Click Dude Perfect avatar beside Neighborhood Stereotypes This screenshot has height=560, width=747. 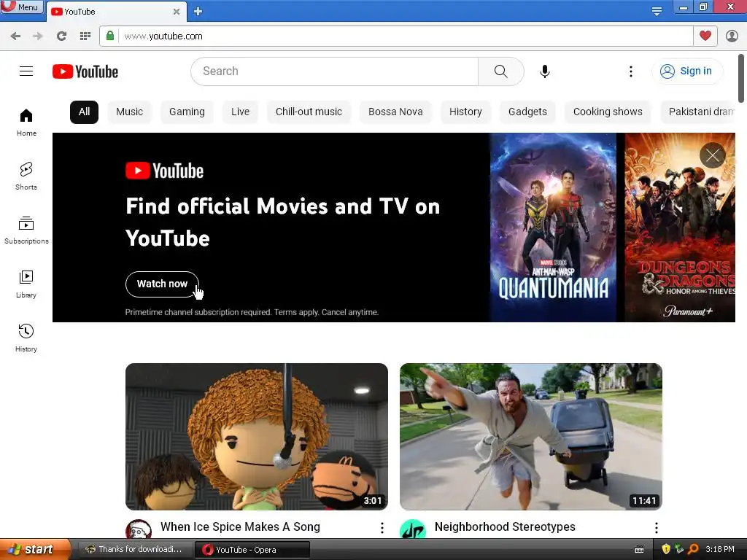pos(413,529)
